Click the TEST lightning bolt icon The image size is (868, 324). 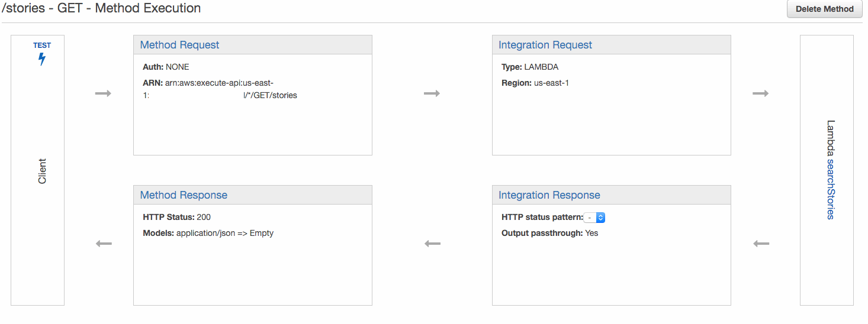click(42, 59)
